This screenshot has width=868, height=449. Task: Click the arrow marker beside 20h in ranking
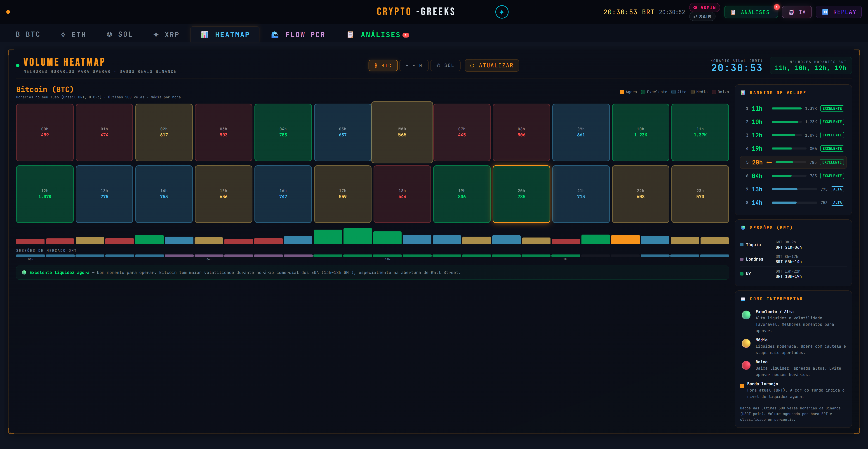pos(769,162)
